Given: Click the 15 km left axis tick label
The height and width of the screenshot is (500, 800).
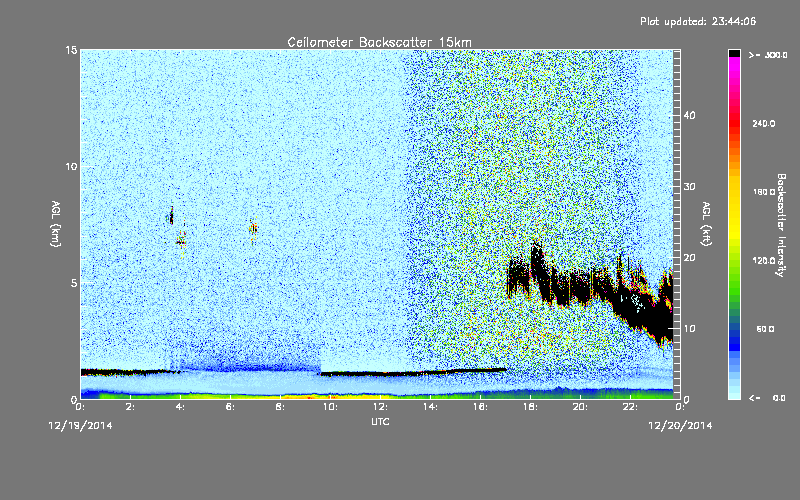Looking at the screenshot, I should (x=71, y=50).
